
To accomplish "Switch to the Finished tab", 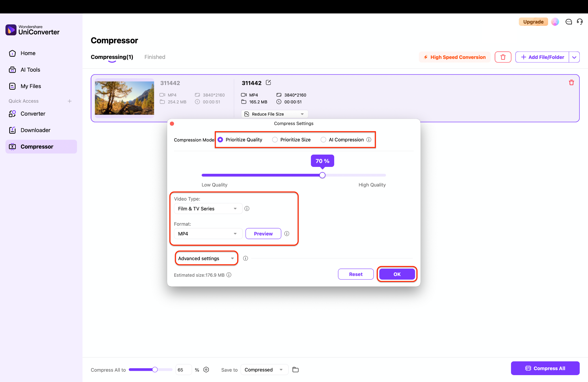I will 155,57.
